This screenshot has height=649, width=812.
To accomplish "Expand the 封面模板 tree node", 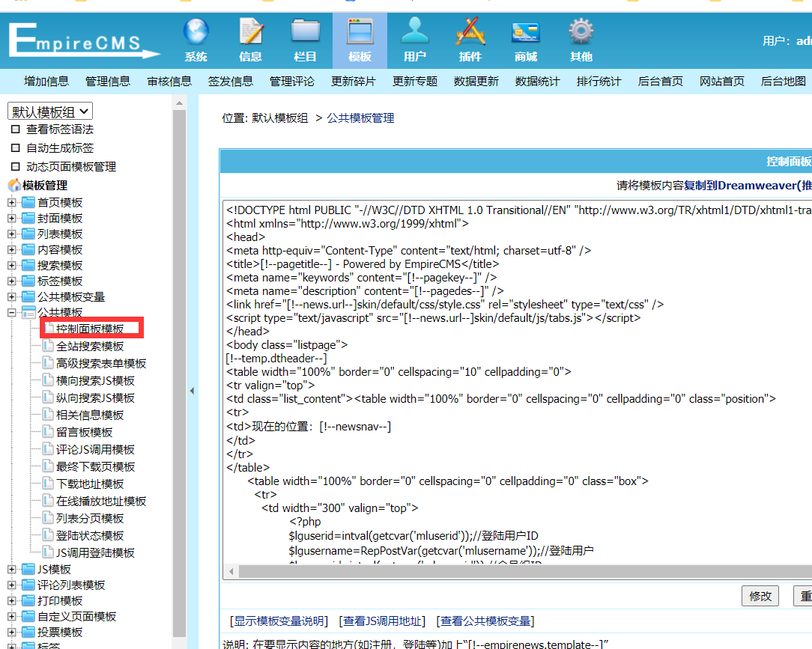I will pos(12,219).
